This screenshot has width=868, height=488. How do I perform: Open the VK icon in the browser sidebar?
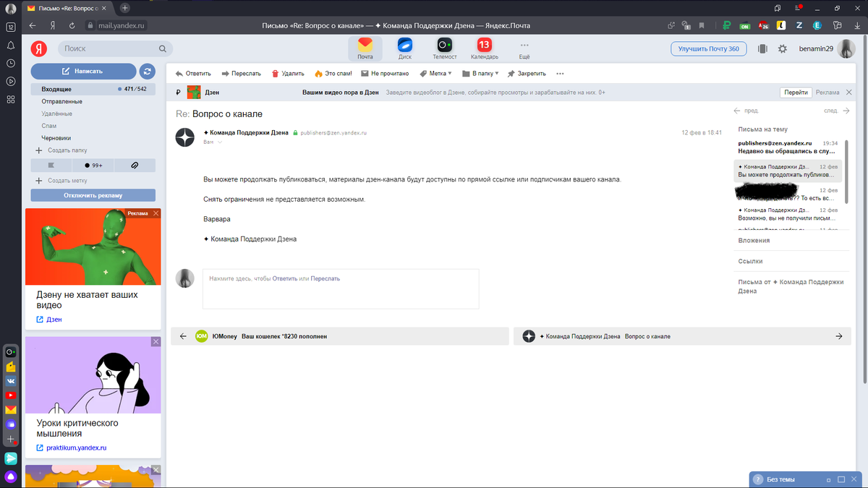click(11, 380)
